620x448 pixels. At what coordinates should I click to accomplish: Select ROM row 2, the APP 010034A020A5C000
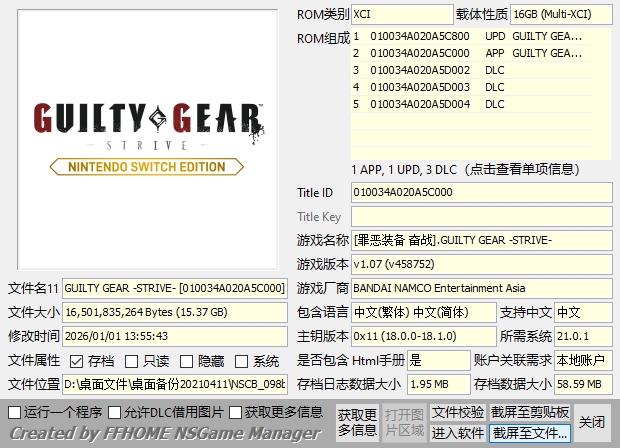pyautogui.click(x=471, y=53)
